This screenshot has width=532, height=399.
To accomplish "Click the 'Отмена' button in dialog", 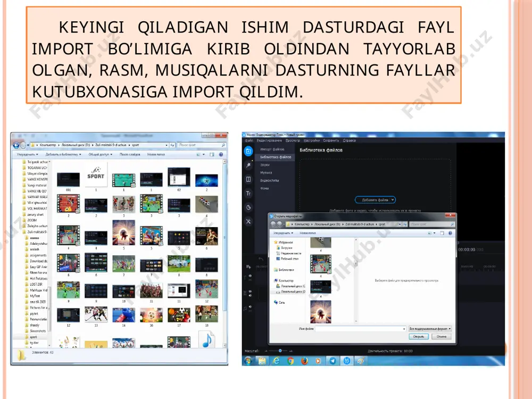I will pyautogui.click(x=442, y=337).
